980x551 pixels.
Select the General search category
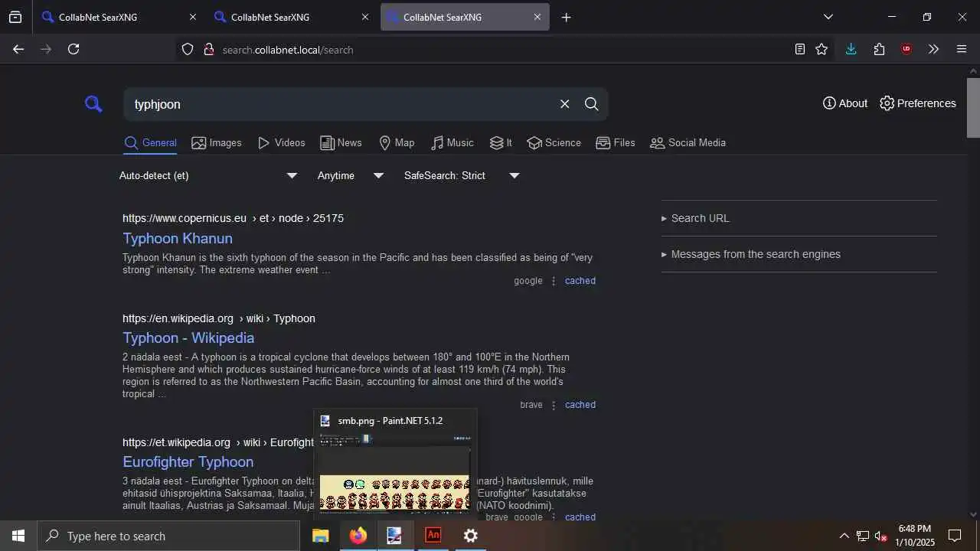point(151,143)
